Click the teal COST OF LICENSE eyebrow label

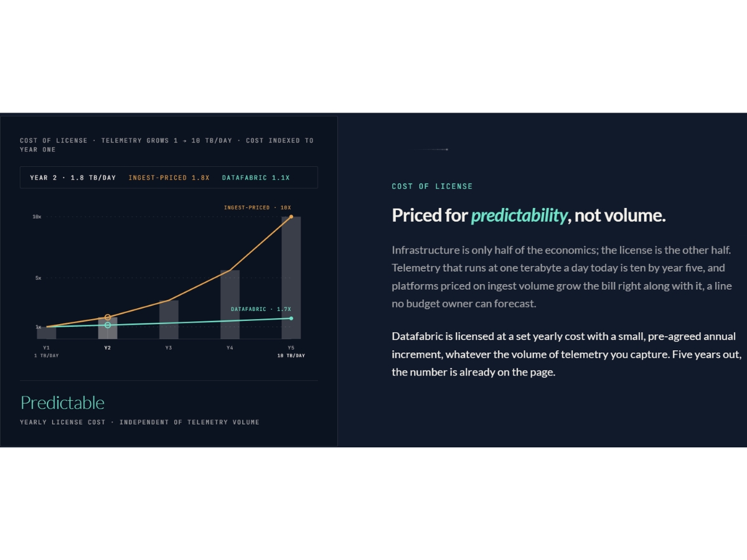[x=432, y=186]
